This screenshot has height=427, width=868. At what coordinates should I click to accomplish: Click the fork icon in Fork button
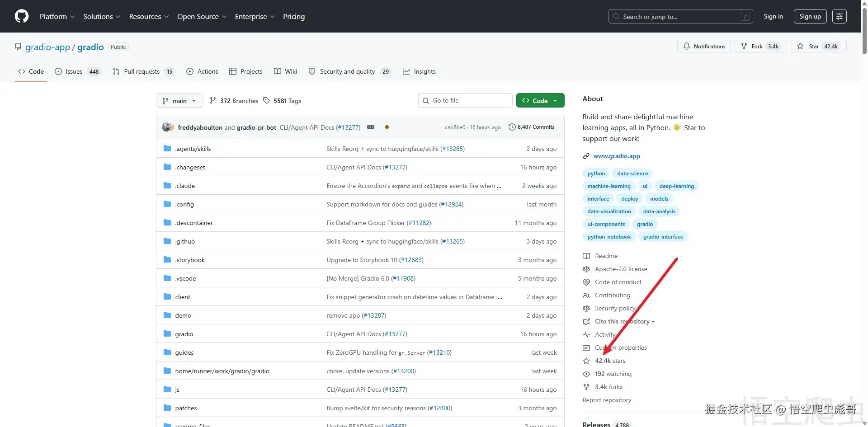coord(744,46)
